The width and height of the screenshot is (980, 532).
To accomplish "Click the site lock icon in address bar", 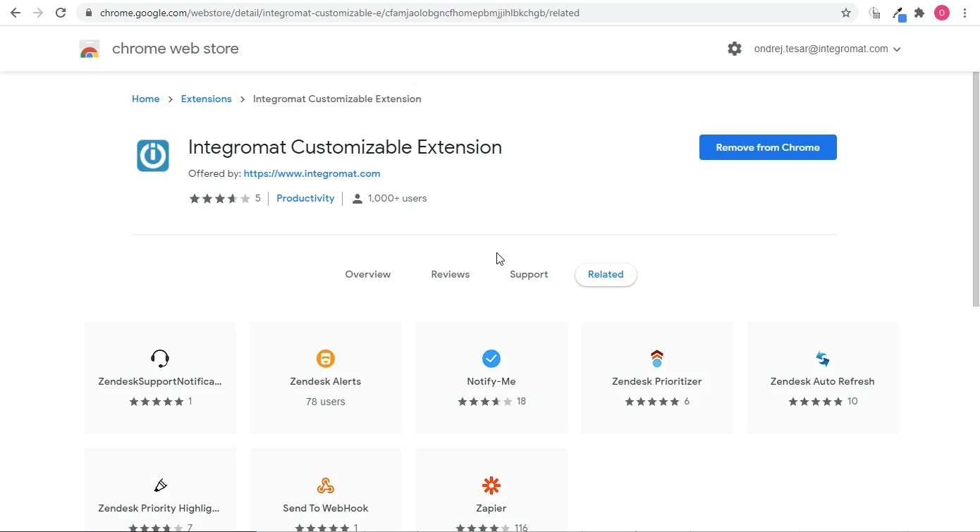I will coord(88,13).
